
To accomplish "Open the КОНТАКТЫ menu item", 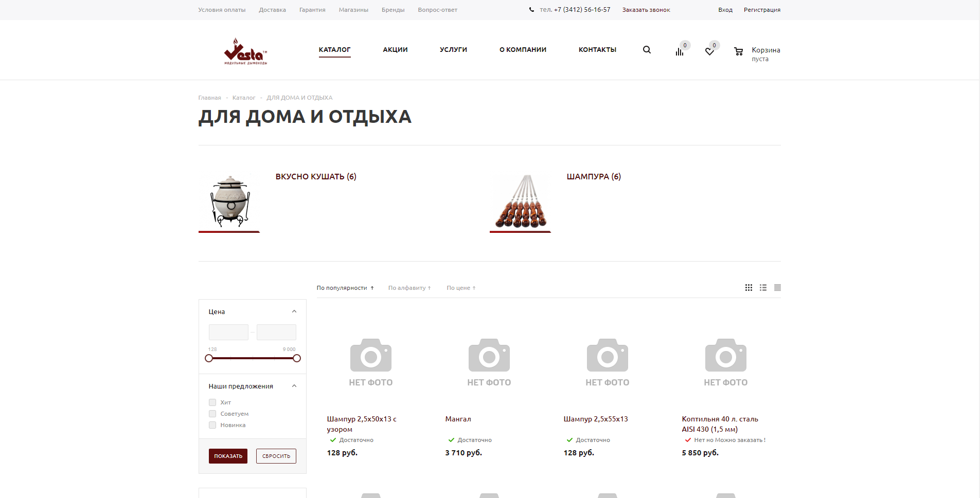I will [597, 50].
